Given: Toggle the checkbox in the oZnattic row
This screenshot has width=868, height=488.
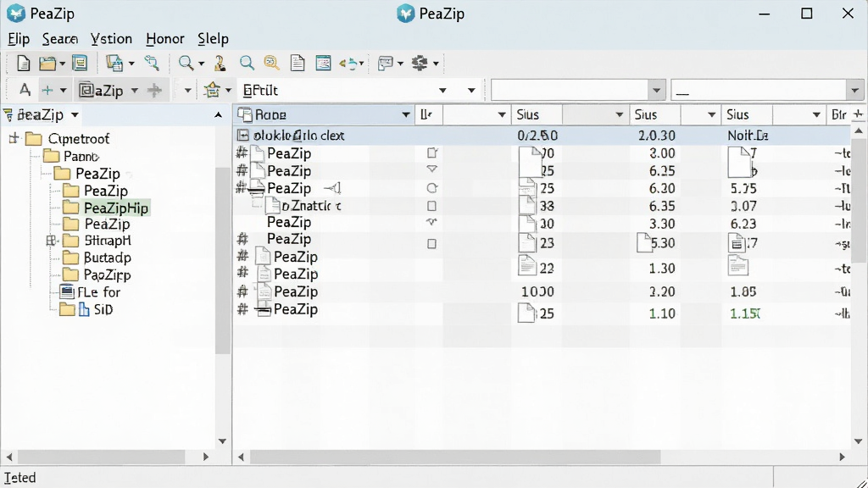Looking at the screenshot, I should [x=431, y=206].
